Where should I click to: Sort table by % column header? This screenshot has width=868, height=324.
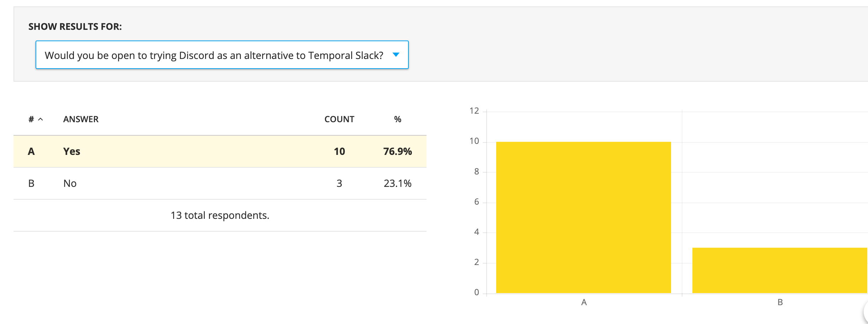pyautogui.click(x=397, y=119)
